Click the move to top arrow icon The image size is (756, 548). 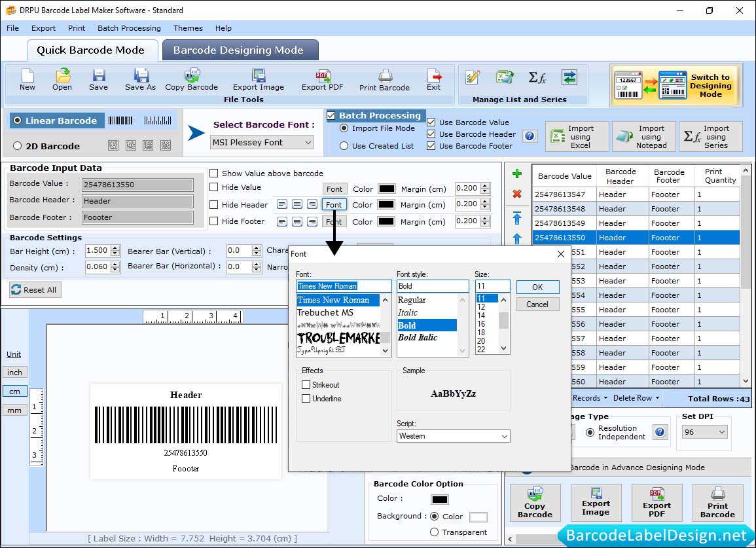pyautogui.click(x=517, y=218)
